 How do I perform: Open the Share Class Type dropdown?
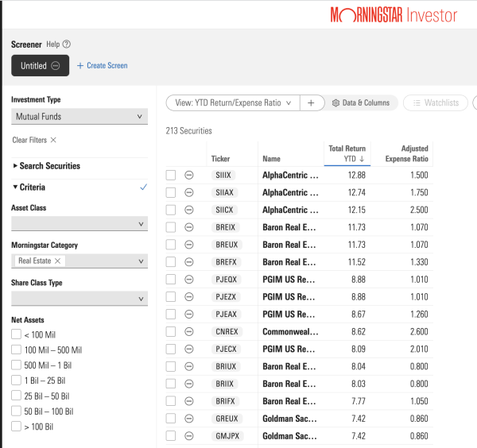pyautogui.click(x=79, y=299)
